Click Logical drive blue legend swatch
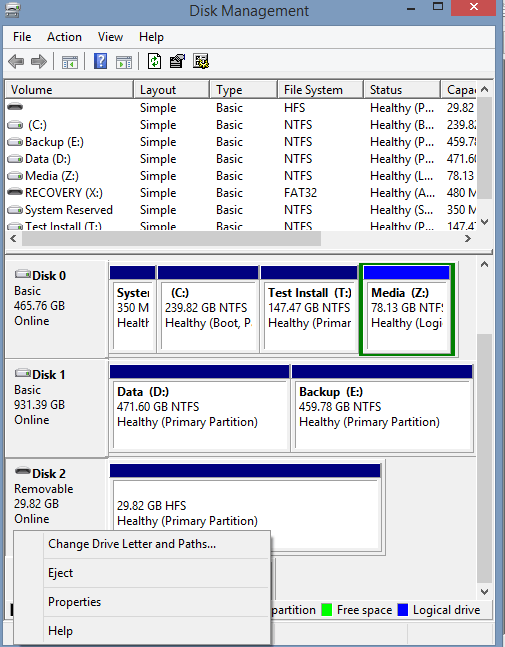The height and width of the screenshot is (647, 505). point(403,610)
